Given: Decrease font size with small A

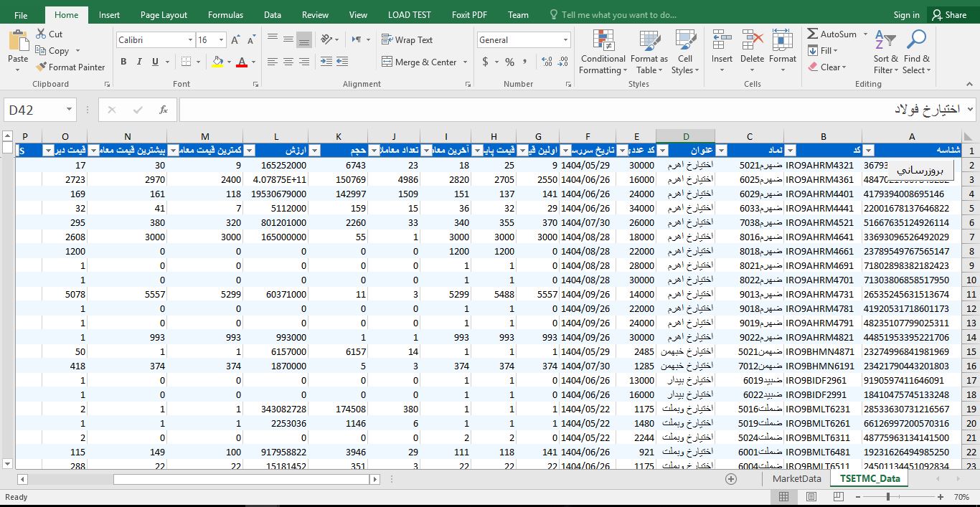Looking at the screenshot, I should [250, 40].
